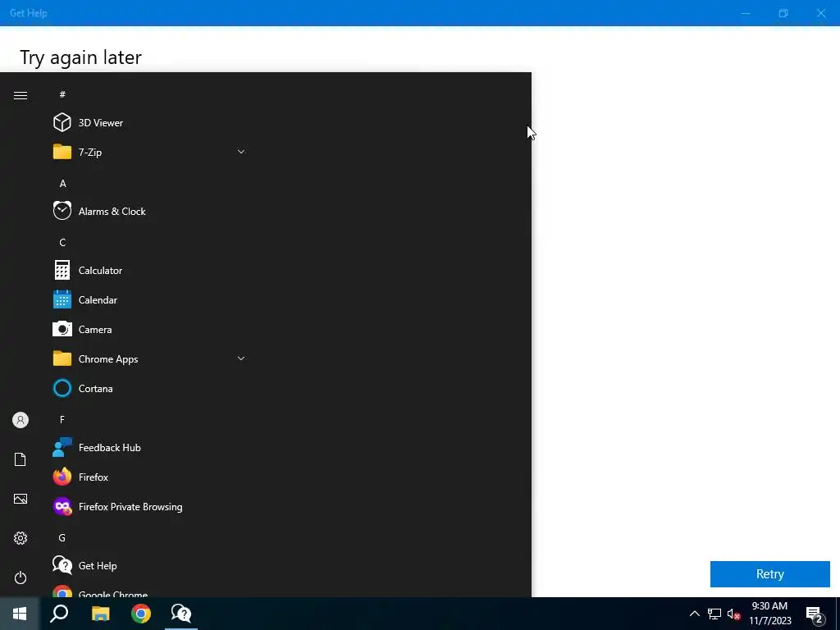Launch Google Chrome from the taskbar
Image resolution: width=840 pixels, height=630 pixels.
(141, 614)
